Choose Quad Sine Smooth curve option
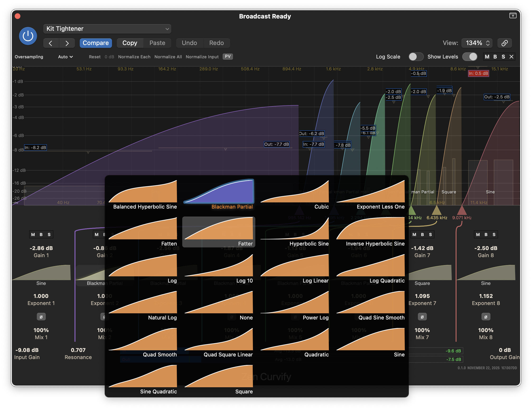The height and width of the screenshot is (410, 532). point(370,305)
